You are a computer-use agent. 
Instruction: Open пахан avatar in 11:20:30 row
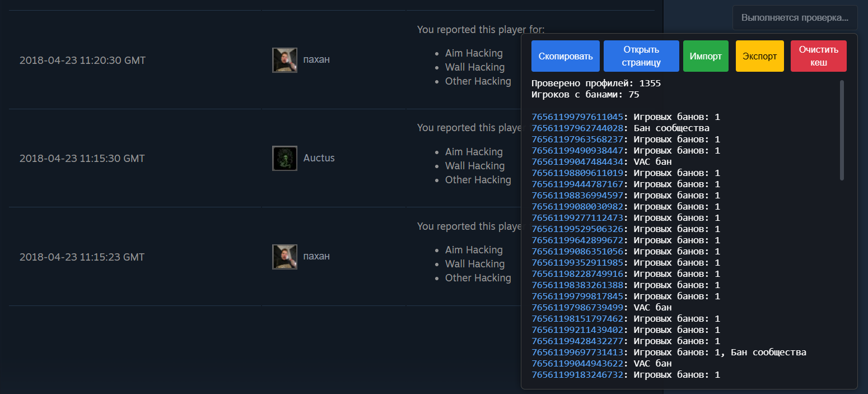click(284, 60)
